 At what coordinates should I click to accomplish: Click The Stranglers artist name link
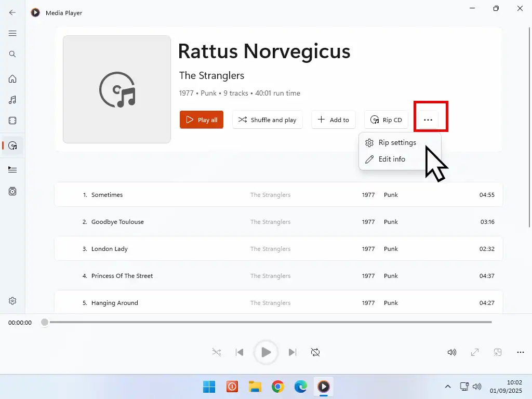212,75
